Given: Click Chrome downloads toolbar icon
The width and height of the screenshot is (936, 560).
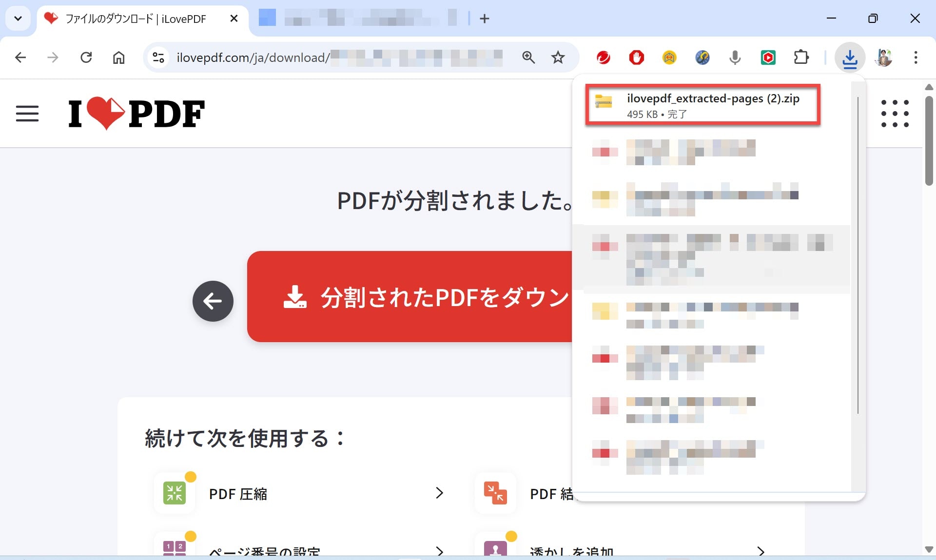Looking at the screenshot, I should point(850,58).
